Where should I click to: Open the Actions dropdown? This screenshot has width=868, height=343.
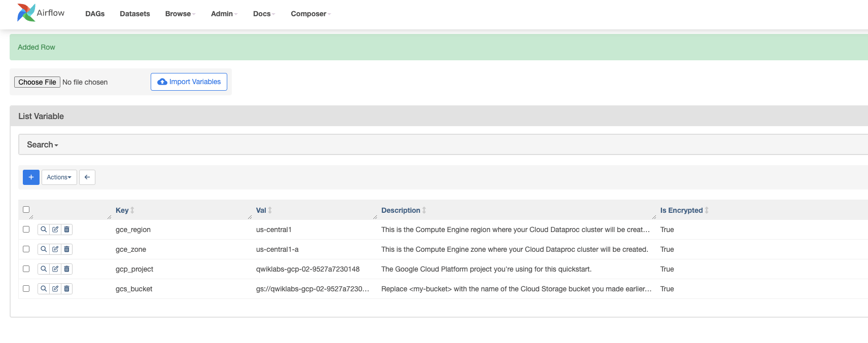pos(59,177)
